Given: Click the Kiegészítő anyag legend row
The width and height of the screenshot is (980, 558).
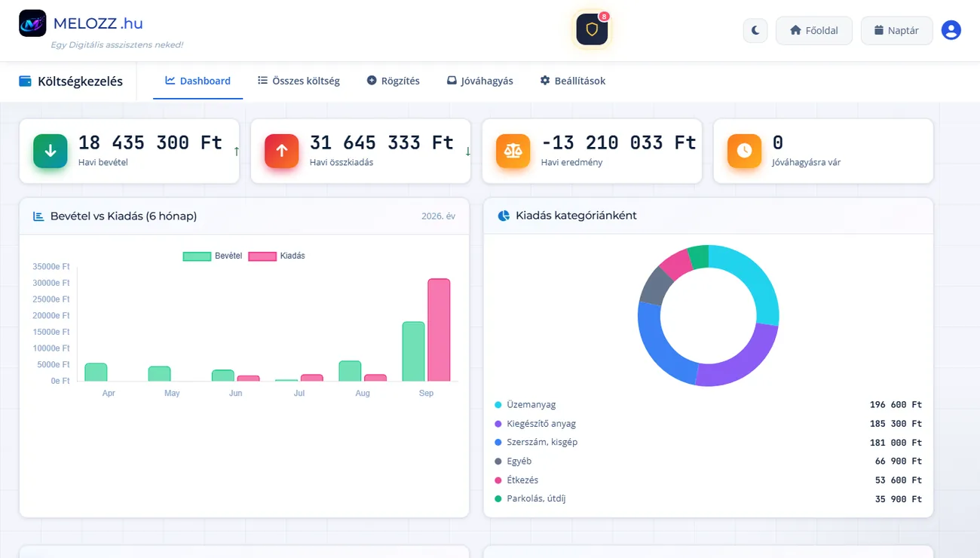Looking at the screenshot, I should point(708,424).
